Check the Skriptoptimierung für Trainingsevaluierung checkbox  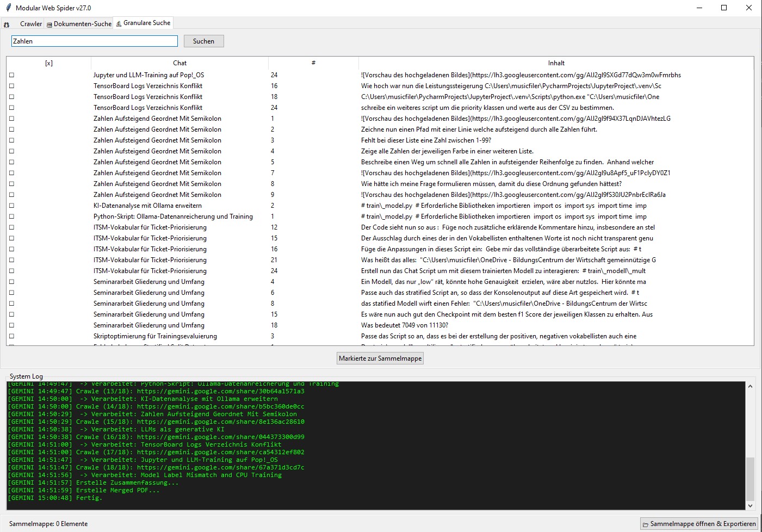coord(11,336)
